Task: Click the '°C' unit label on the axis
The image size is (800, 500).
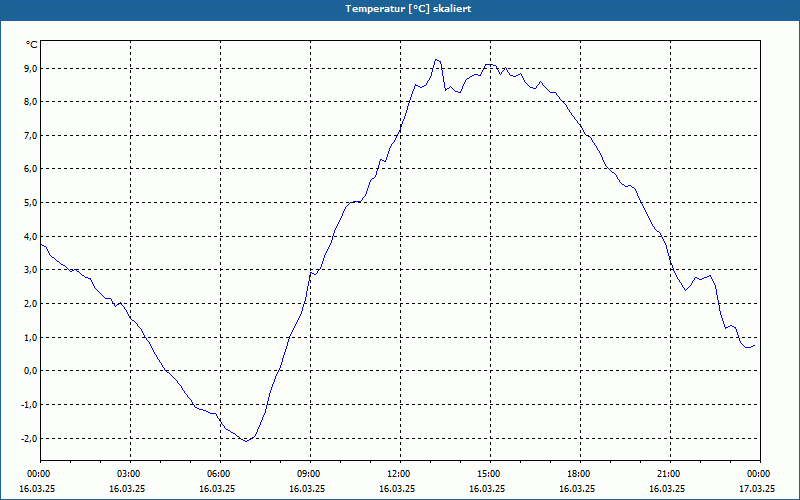Action: [32, 45]
